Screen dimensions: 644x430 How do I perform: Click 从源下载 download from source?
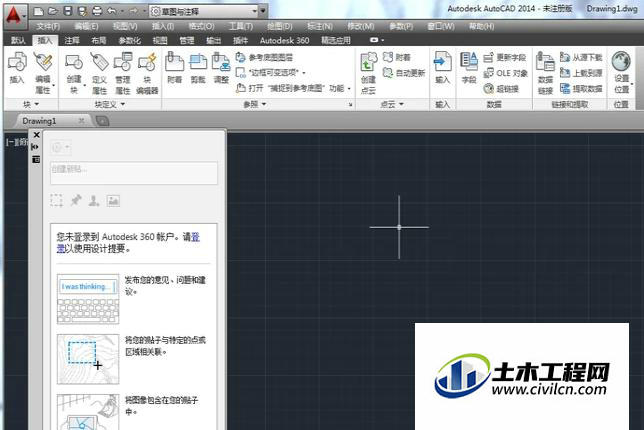[581, 57]
